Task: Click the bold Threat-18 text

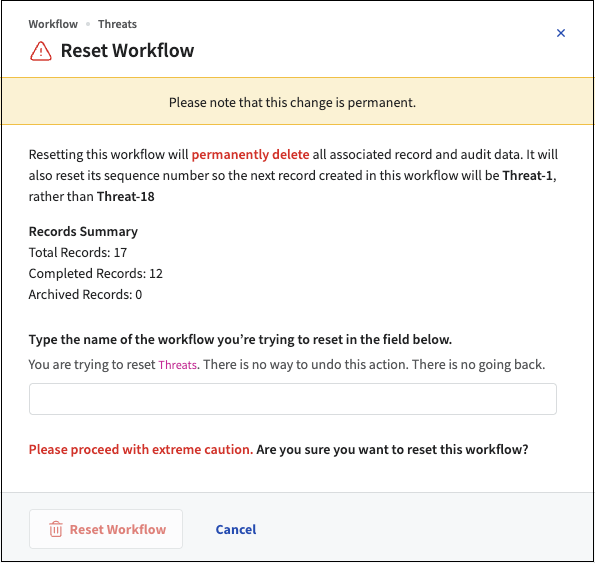Action: (x=126, y=197)
